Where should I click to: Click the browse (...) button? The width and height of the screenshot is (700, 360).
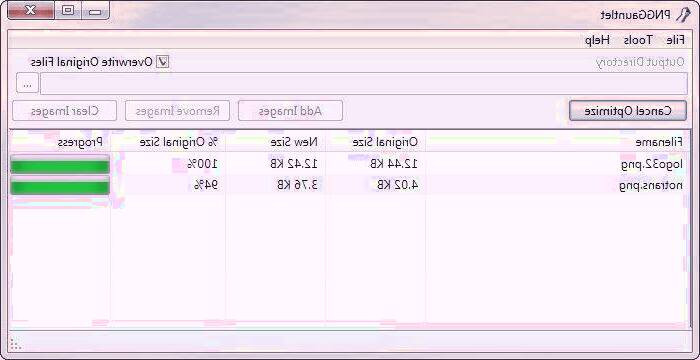[x=28, y=84]
